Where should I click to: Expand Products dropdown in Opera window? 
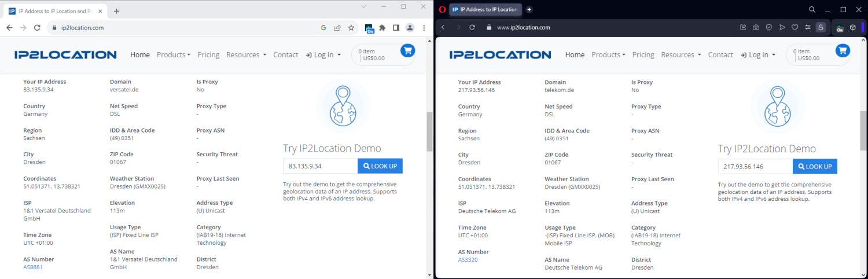pos(609,54)
